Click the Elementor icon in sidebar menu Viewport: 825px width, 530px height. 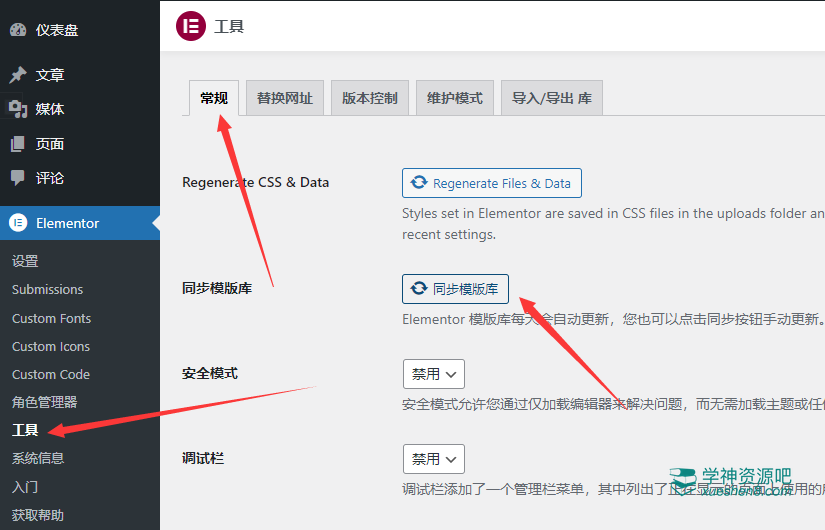click(x=18, y=223)
